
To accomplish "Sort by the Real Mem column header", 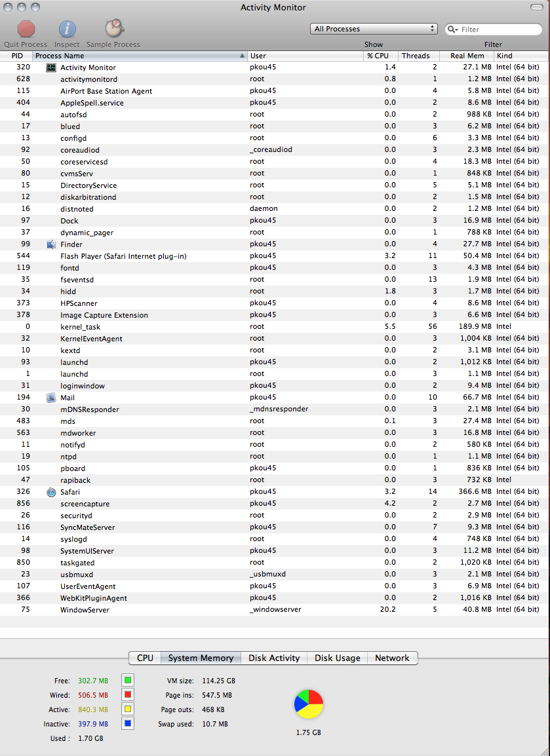I will (467, 56).
